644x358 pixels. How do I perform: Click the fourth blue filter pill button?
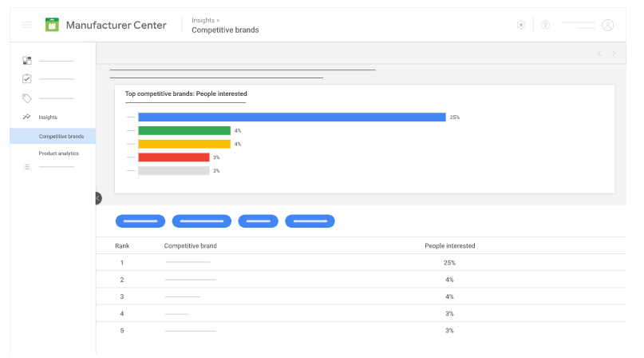click(x=310, y=221)
